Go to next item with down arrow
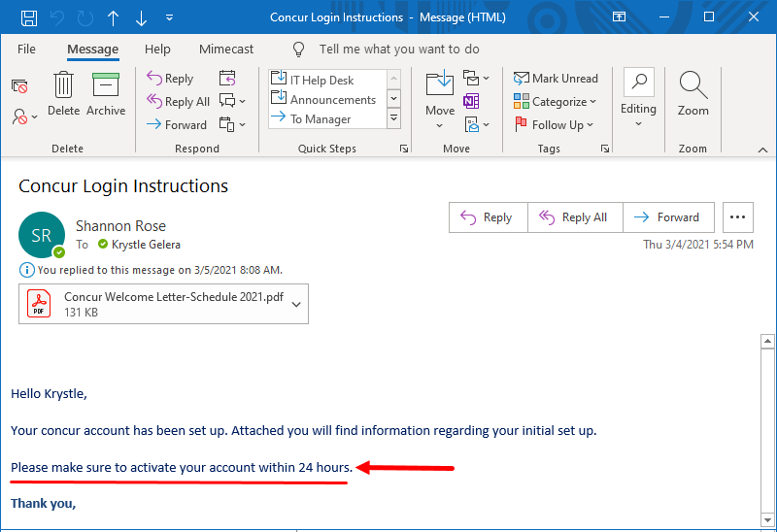 pyautogui.click(x=141, y=17)
